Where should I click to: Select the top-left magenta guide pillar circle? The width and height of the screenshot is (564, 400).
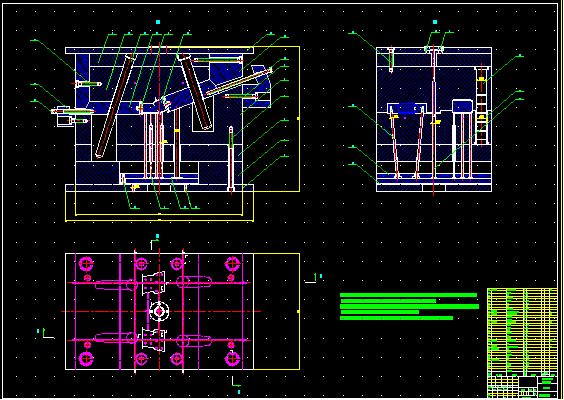click(86, 264)
